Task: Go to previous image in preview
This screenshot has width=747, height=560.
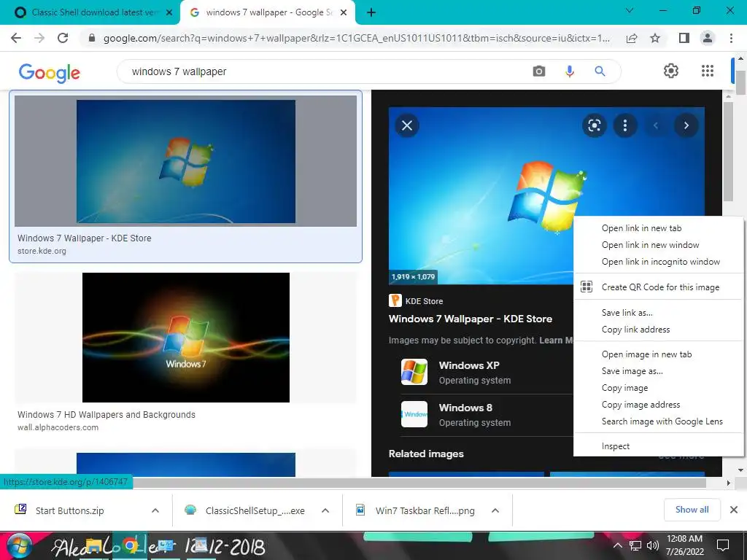Action: coord(656,125)
